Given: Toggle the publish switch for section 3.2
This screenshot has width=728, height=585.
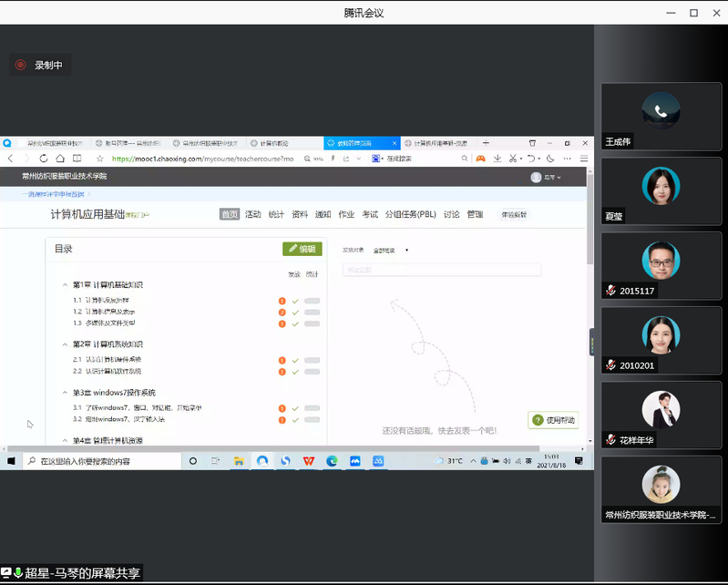Looking at the screenshot, I should [x=313, y=420].
